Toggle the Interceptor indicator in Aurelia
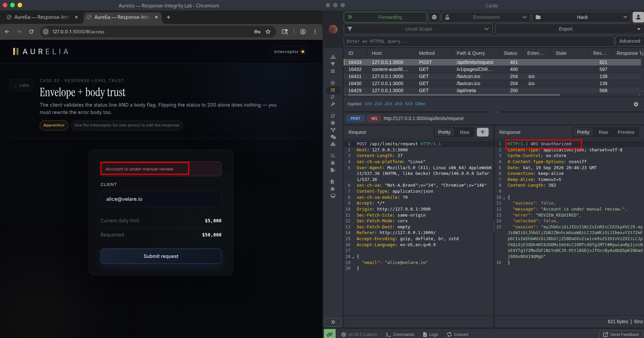The height and width of the screenshot is (338, 644). (x=289, y=51)
